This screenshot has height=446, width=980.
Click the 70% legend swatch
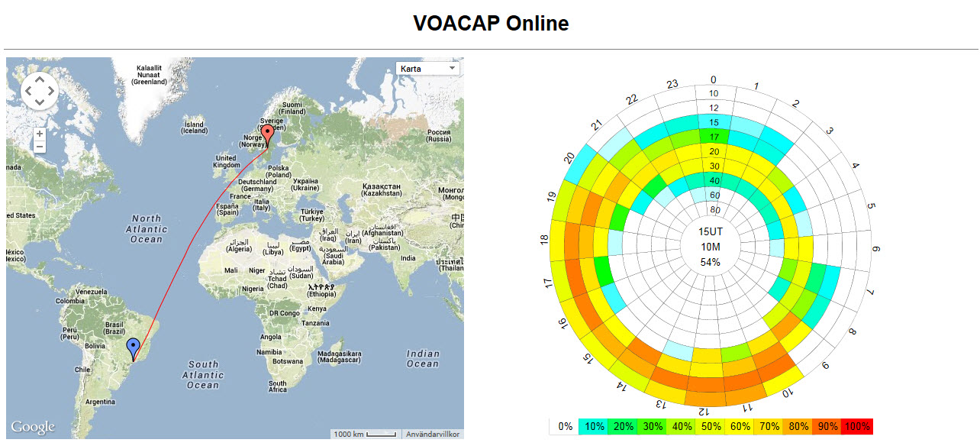(x=768, y=426)
